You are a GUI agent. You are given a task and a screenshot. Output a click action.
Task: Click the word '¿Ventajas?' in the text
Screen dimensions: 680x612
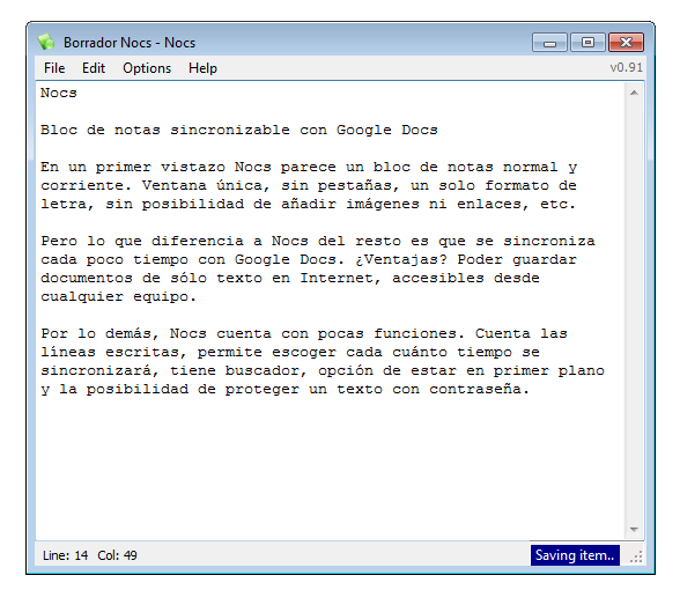click(401, 260)
